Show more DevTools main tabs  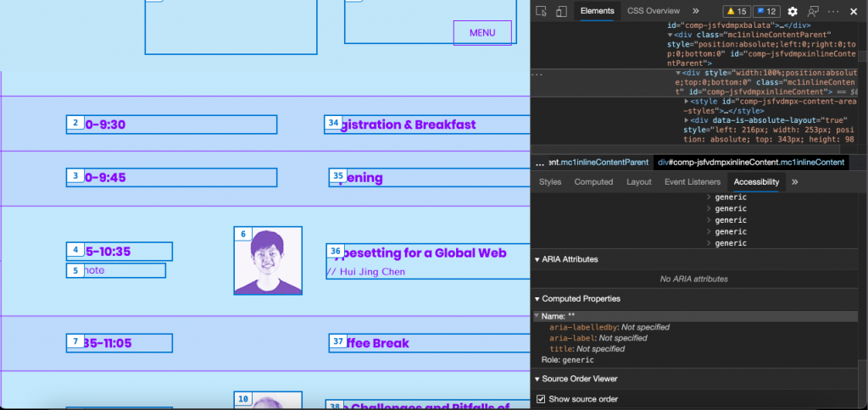click(696, 11)
